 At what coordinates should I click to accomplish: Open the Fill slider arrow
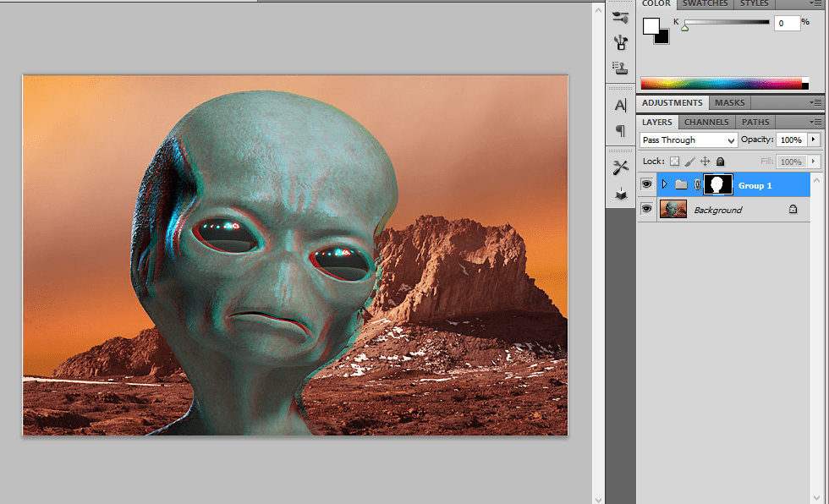[x=814, y=162]
